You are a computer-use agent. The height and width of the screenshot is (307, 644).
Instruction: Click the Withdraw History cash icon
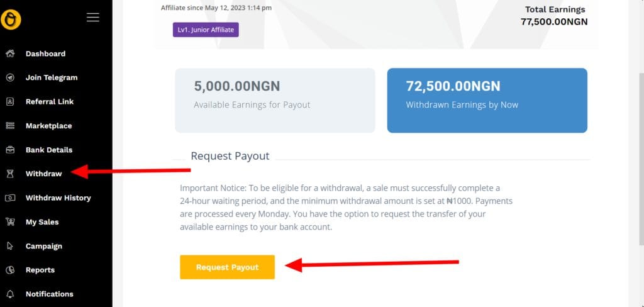coord(10,198)
